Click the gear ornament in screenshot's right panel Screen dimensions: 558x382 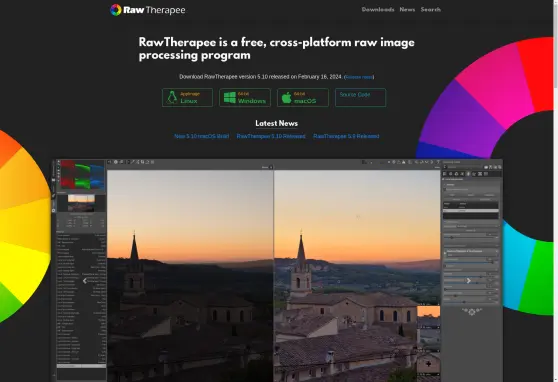[x=472, y=312]
